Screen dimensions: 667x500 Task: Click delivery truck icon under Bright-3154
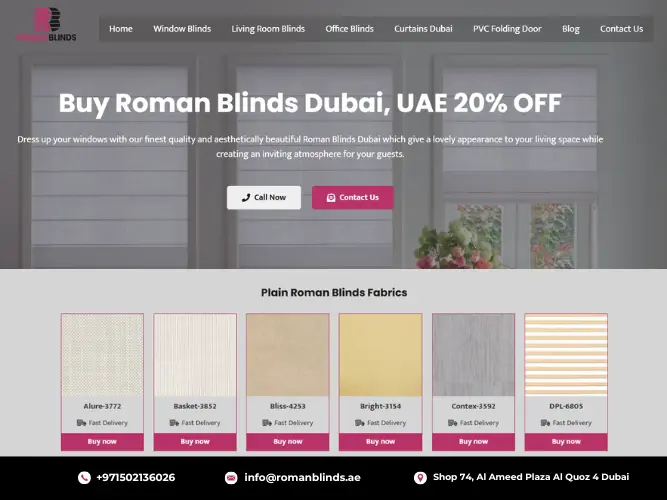(x=359, y=423)
